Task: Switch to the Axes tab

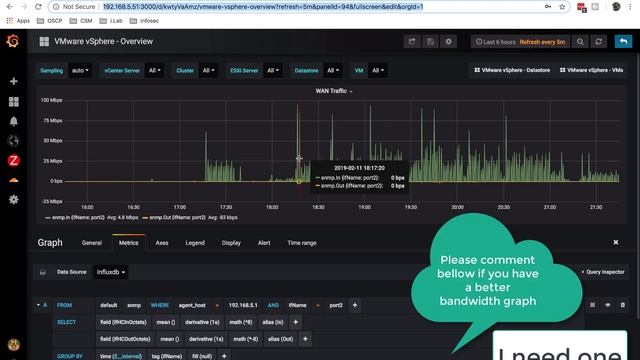Action: coord(162,243)
